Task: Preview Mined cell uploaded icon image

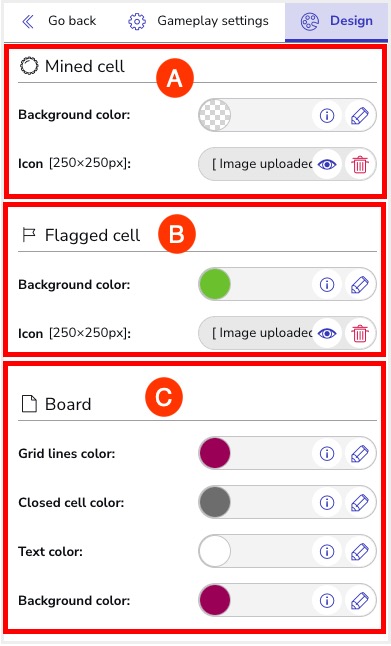Action: point(327,164)
